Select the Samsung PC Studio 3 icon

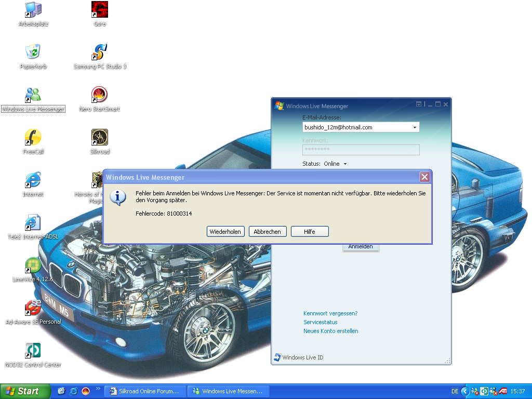tap(99, 52)
